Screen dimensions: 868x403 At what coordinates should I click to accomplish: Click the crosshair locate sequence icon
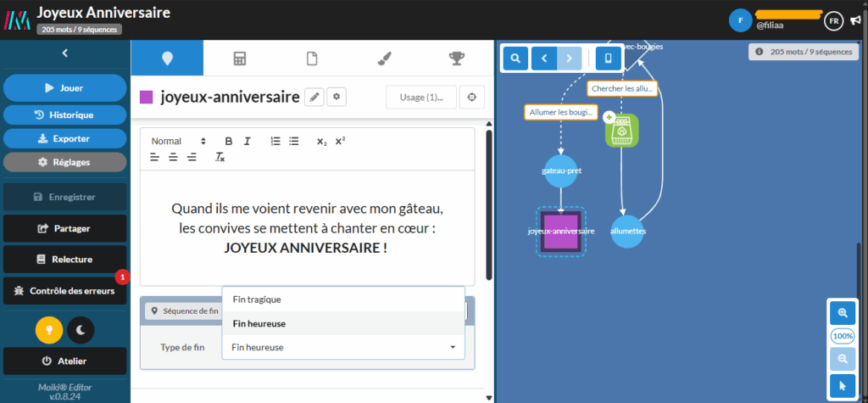coord(472,98)
